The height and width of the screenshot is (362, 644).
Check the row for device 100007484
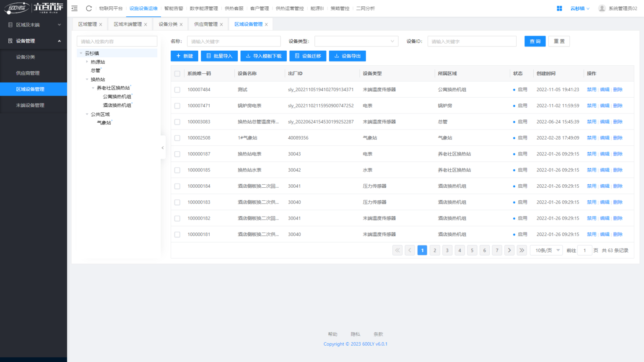click(177, 90)
